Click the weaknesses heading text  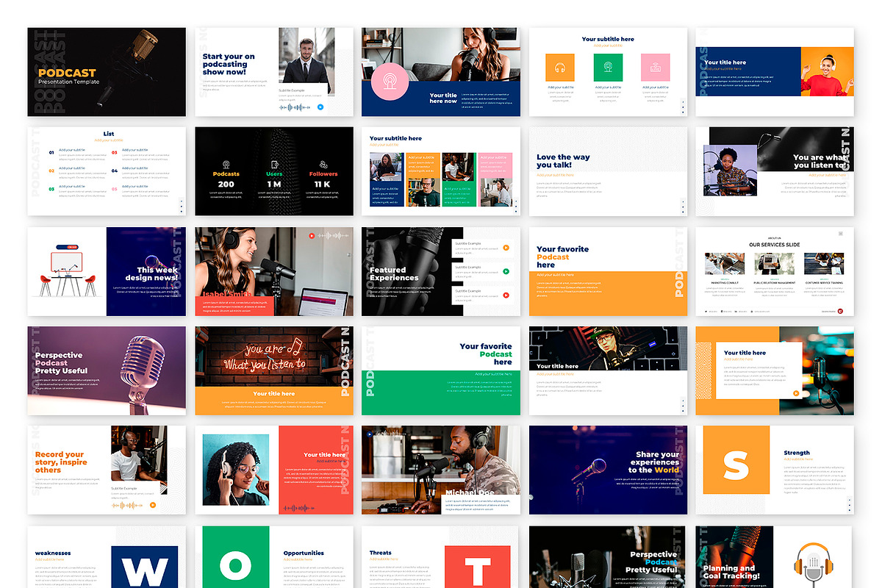(x=53, y=553)
